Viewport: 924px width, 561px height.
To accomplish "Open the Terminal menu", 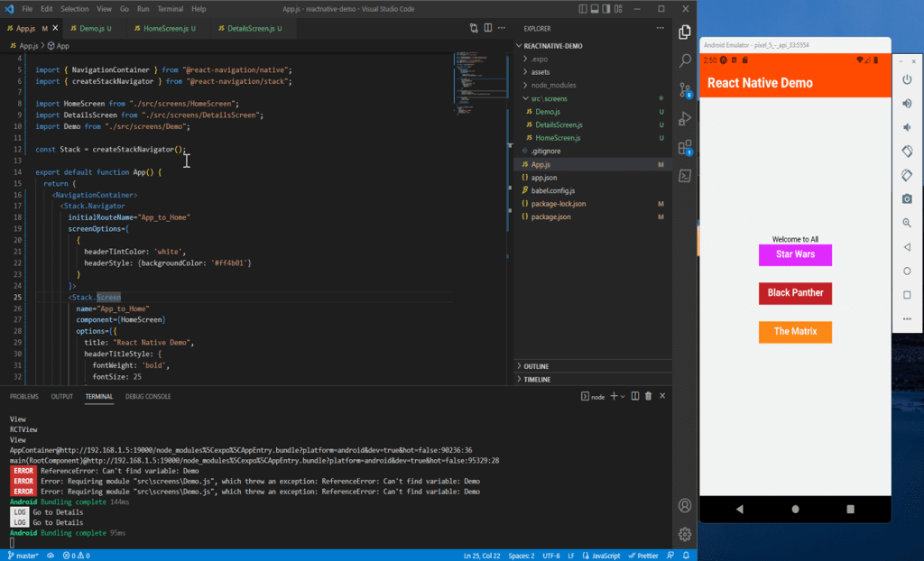I will 171,9.
